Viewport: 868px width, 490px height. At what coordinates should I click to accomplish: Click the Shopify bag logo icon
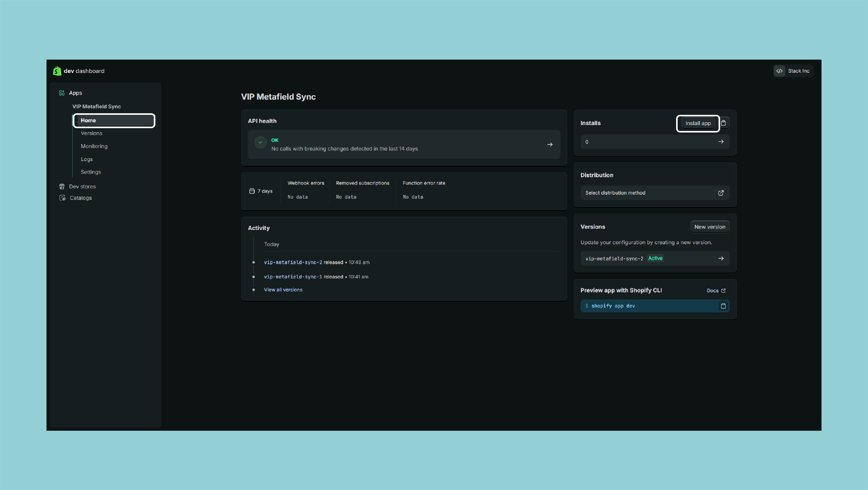pyautogui.click(x=57, y=71)
